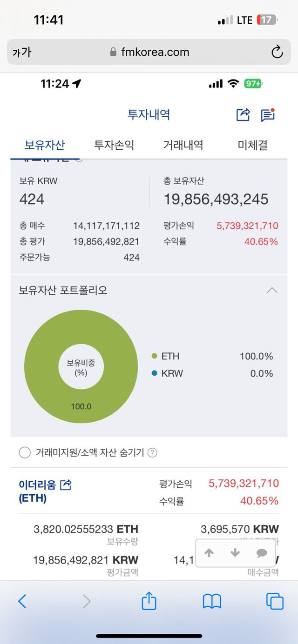Open the Ethereum external link icon
298x644 pixels.
[x=66, y=485]
